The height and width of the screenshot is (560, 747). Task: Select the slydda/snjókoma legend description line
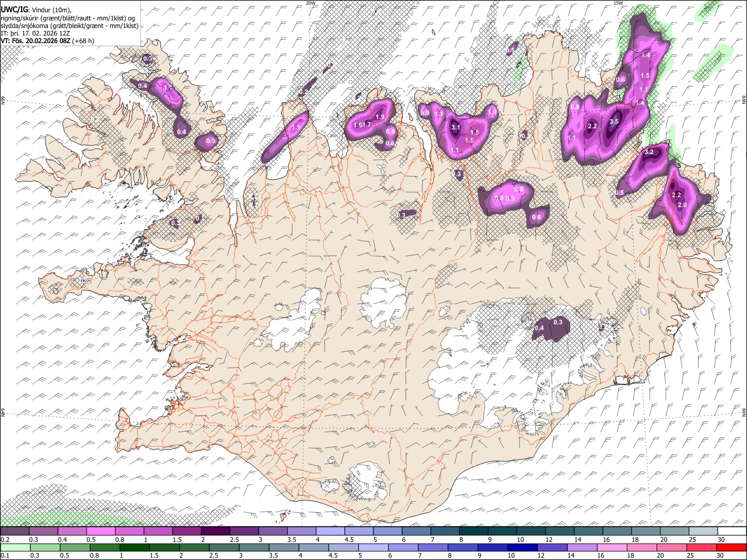[x=69, y=26]
